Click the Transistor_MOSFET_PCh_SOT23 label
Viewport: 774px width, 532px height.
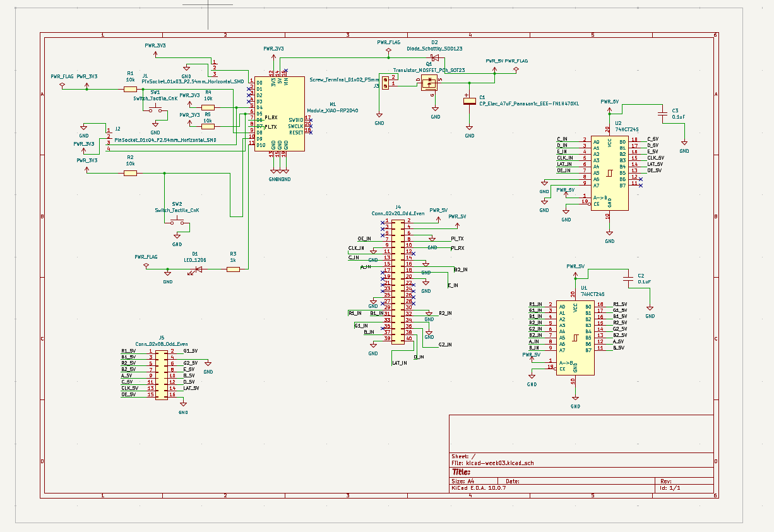(x=429, y=71)
